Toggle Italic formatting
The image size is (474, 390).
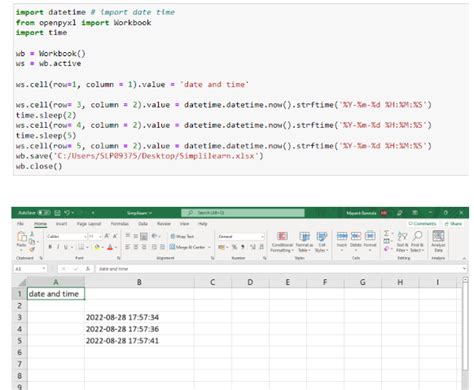click(58, 247)
